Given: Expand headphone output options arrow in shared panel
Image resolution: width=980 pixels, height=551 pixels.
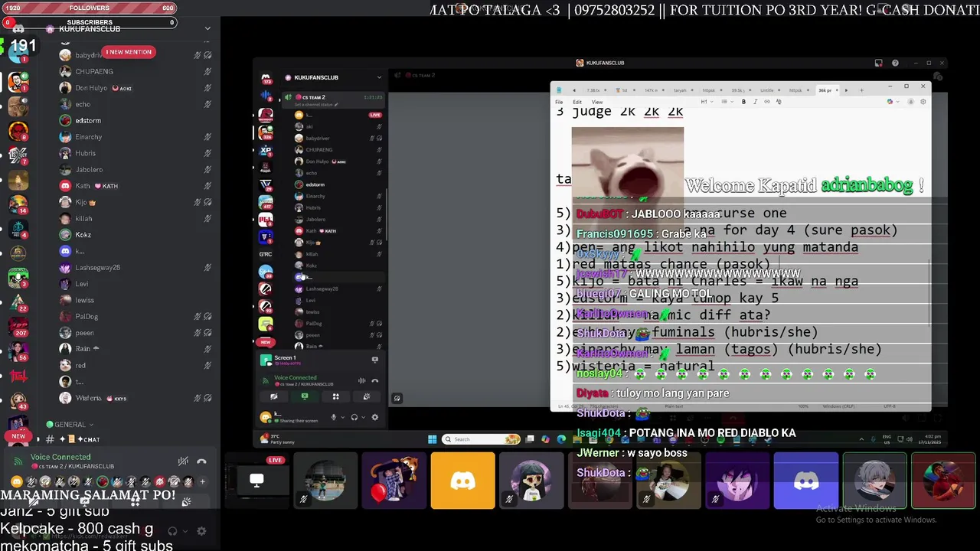Looking at the screenshot, I should coord(364,417).
